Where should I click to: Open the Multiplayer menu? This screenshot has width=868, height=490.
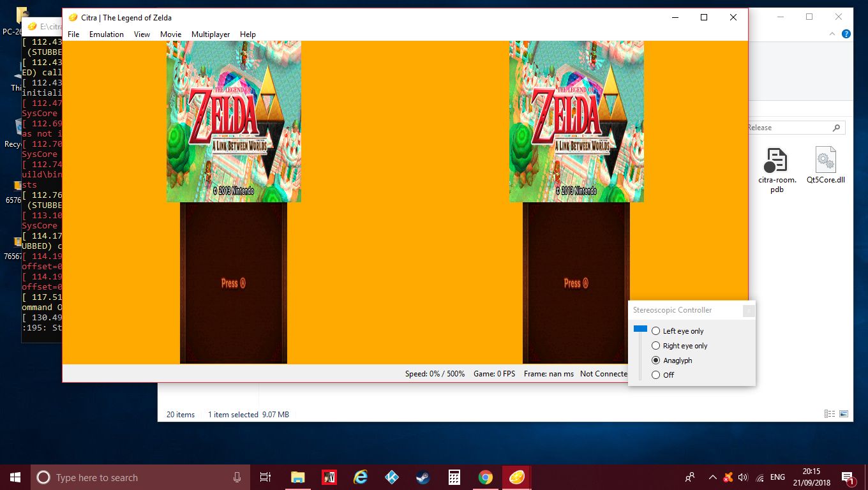[211, 34]
